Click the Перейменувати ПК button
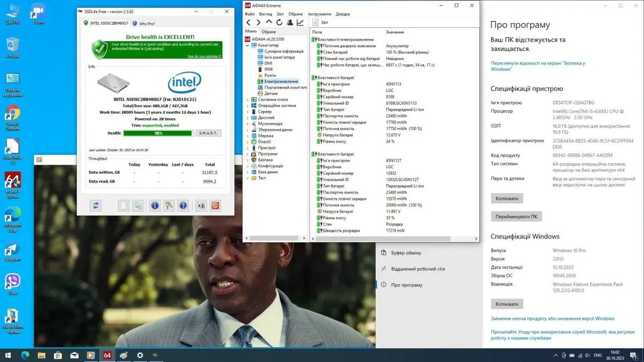Image resolution: width=644 pixels, height=362 pixels. (x=516, y=217)
